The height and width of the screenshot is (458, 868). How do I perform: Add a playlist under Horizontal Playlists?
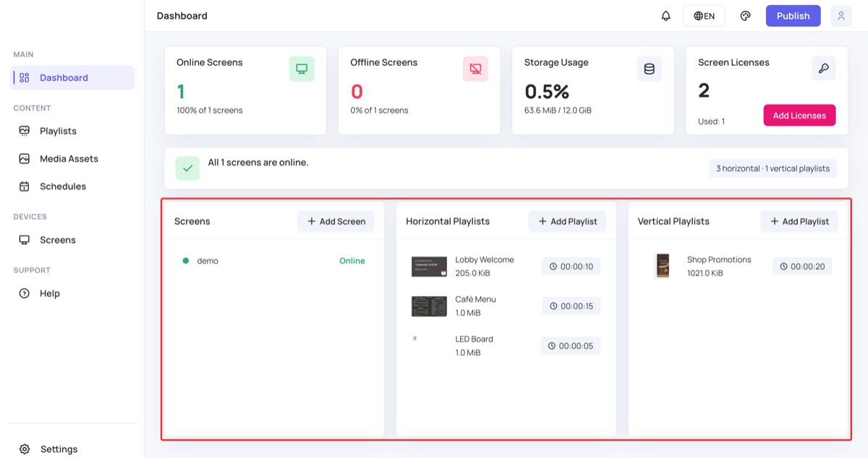[568, 221]
